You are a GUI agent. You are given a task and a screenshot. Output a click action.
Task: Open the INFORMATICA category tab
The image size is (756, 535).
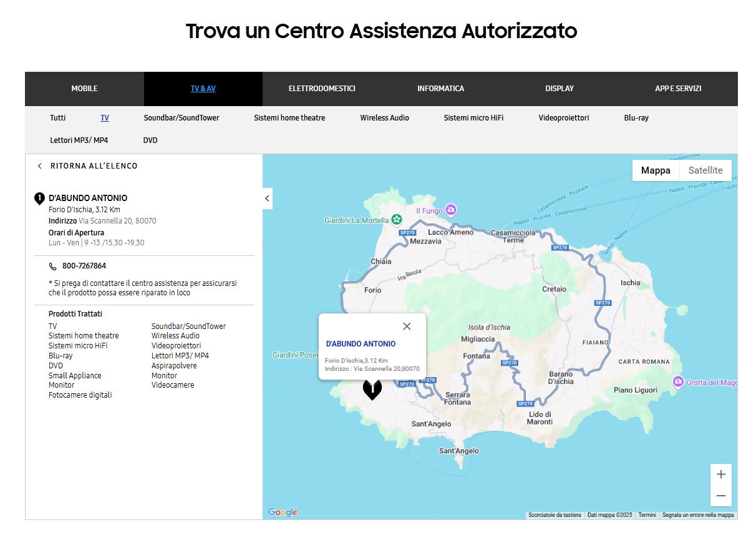coord(441,89)
